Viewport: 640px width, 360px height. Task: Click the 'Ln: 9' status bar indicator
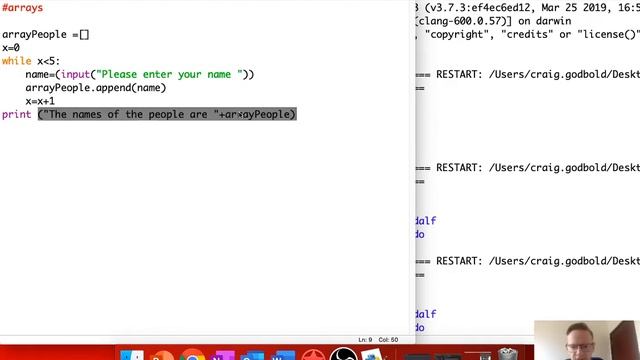(365, 340)
